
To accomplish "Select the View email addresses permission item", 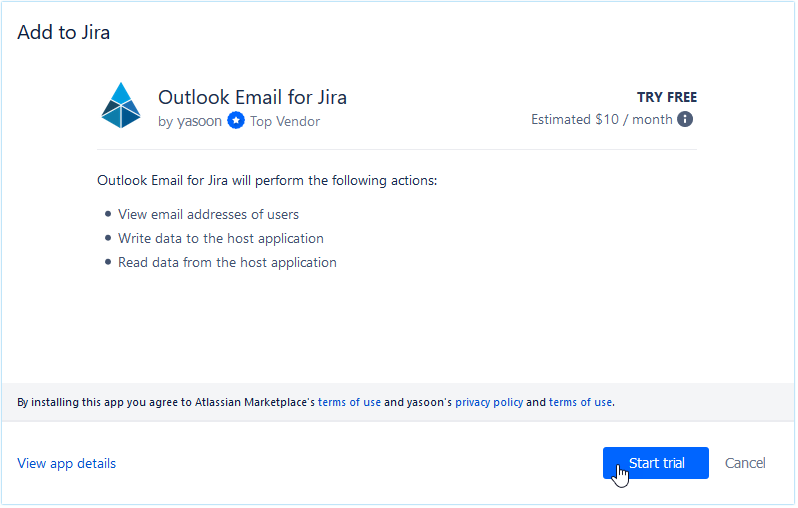I will coord(208,214).
